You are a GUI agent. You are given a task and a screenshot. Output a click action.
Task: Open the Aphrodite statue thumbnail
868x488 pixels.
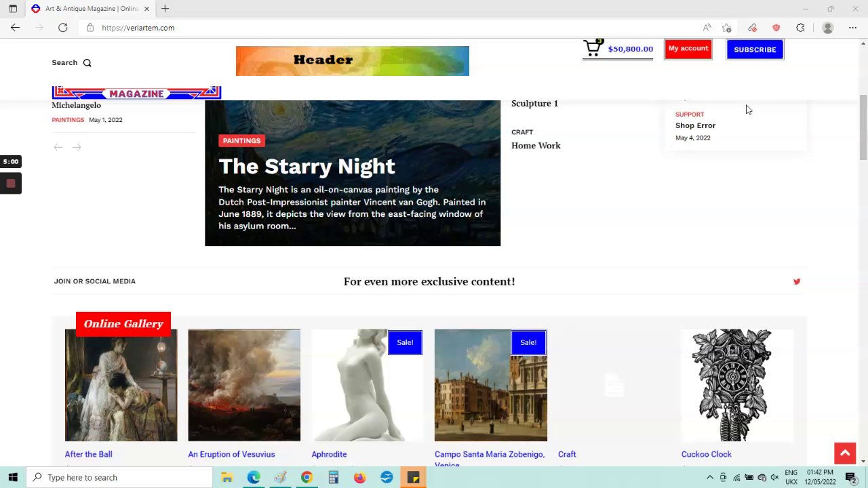pyautogui.click(x=367, y=385)
